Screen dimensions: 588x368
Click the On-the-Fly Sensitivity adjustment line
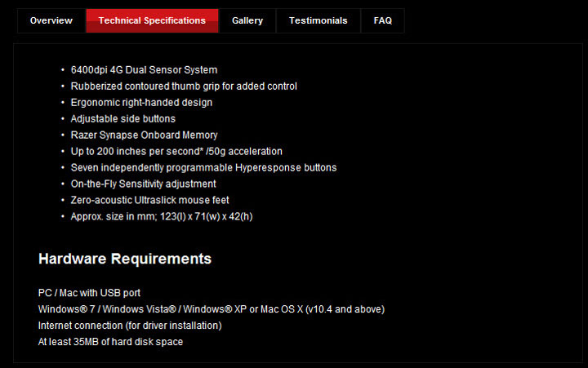point(143,184)
